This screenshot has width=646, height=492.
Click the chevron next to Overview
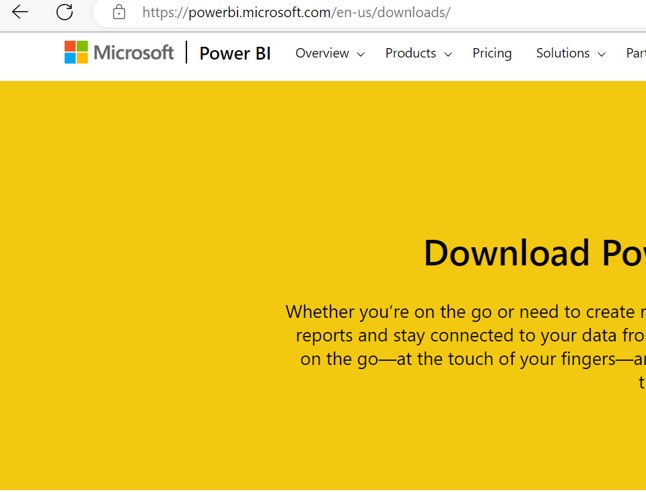click(x=360, y=54)
